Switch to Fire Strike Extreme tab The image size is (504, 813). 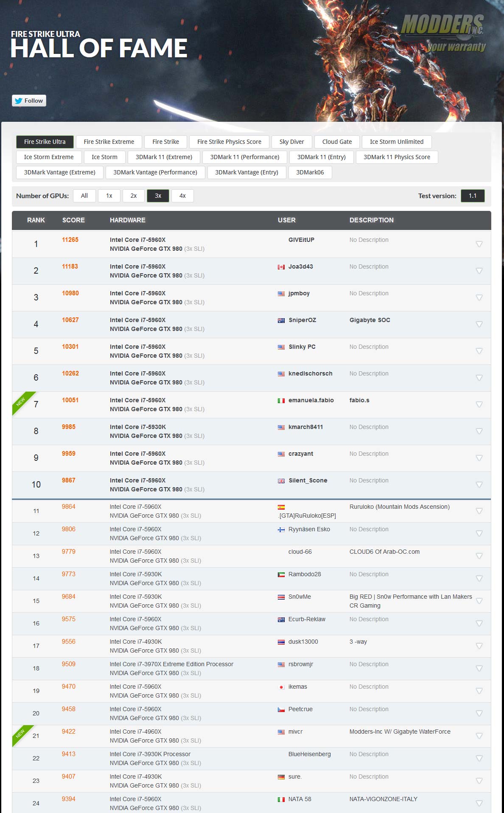coord(109,142)
